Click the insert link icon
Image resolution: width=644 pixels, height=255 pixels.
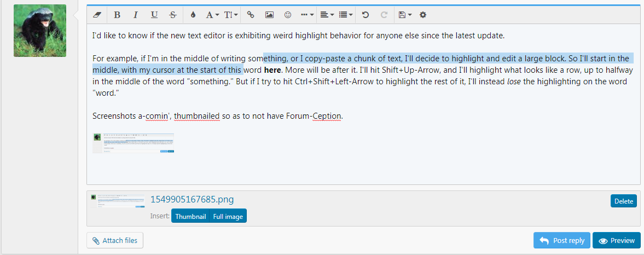click(251, 15)
